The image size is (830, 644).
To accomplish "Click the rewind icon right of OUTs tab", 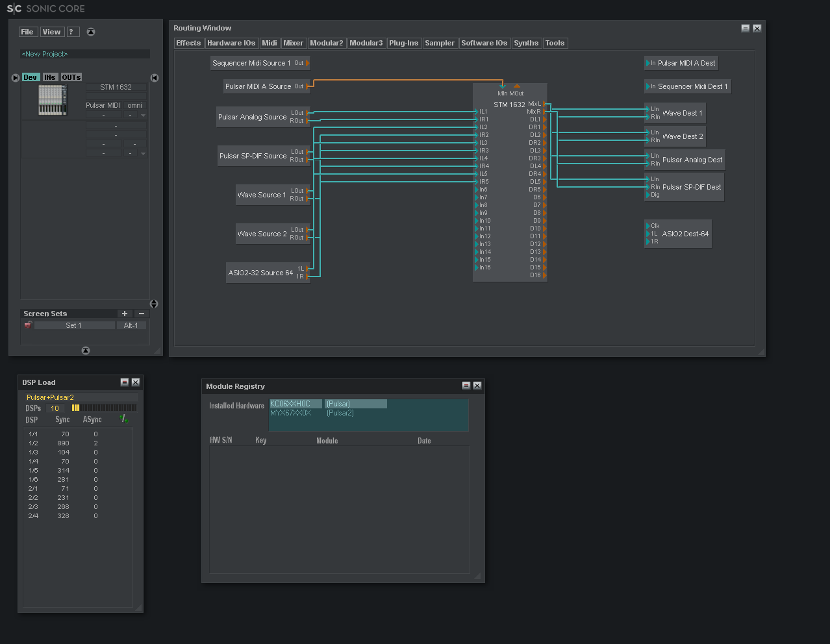I will (x=155, y=78).
